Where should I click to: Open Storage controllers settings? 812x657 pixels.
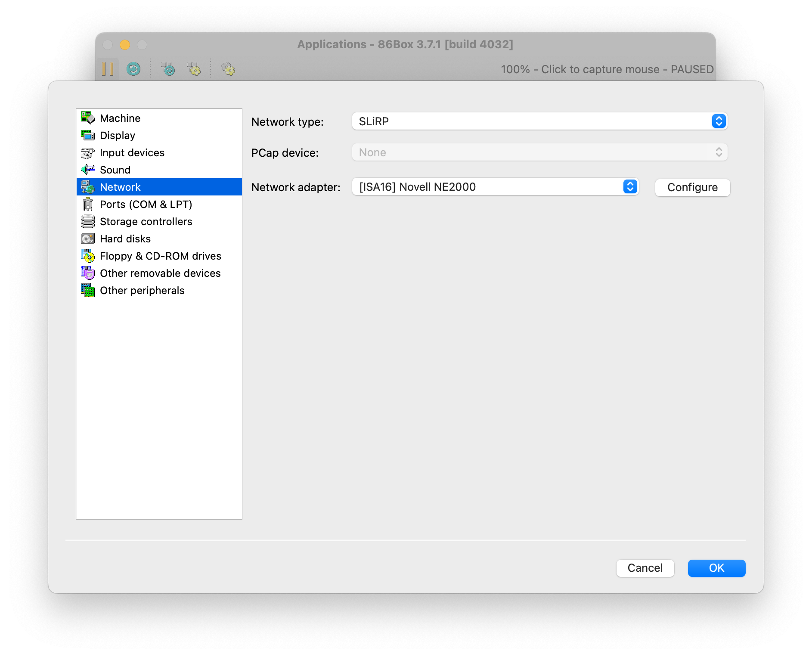click(x=159, y=221)
